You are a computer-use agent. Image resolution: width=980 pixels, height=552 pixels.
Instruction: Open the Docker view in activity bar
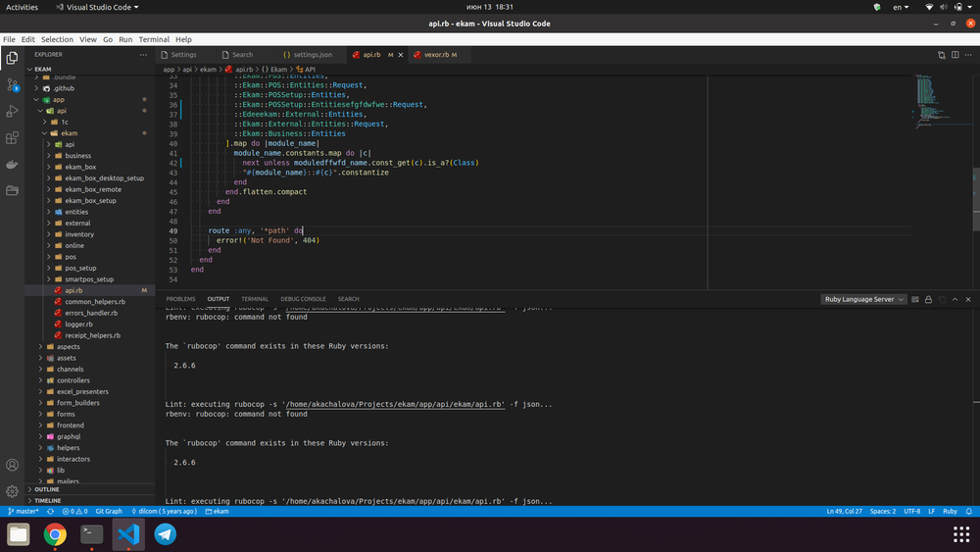[12, 165]
